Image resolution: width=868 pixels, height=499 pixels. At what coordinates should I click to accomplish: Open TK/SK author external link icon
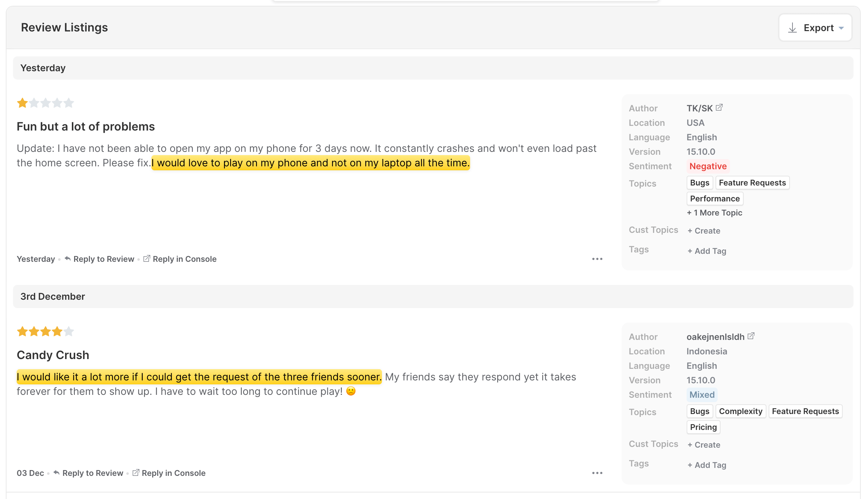[x=719, y=107]
